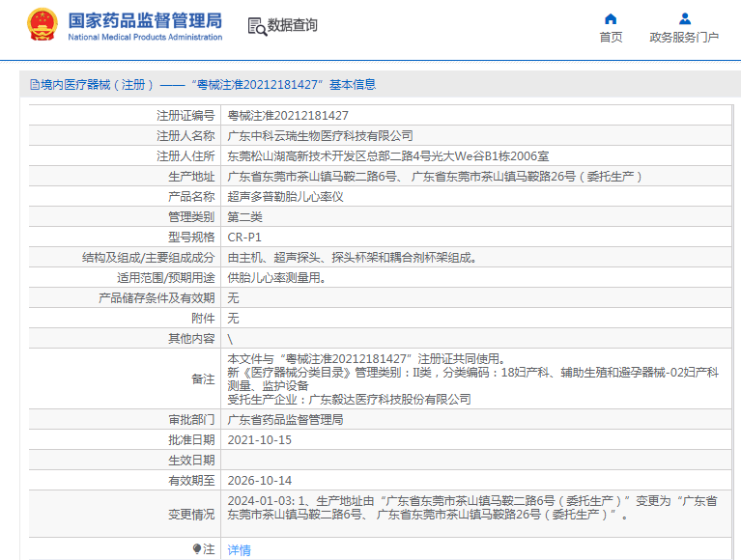Select management class 第二类
The width and height of the screenshot is (741, 560).
[244, 217]
